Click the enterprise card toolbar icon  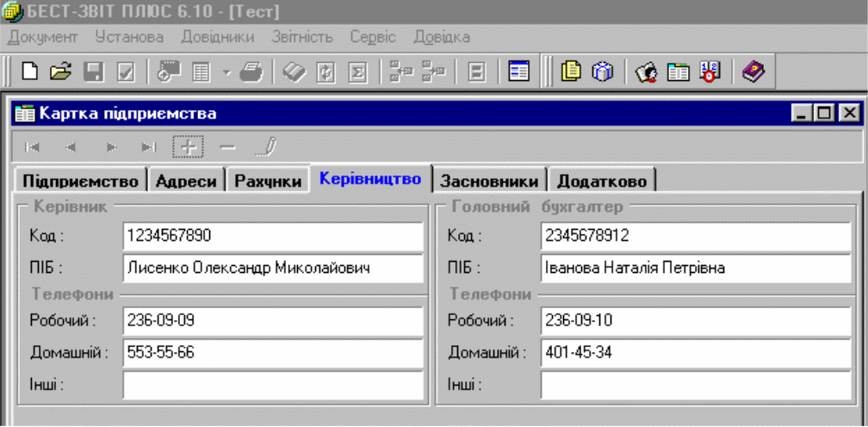[x=518, y=72]
